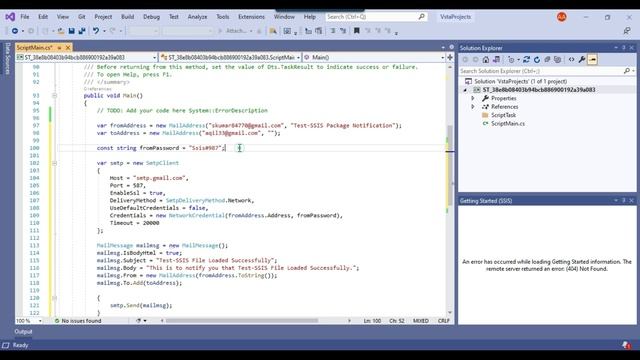Click the Find in Files icon
This screenshot has height=360, width=640.
(273, 31)
